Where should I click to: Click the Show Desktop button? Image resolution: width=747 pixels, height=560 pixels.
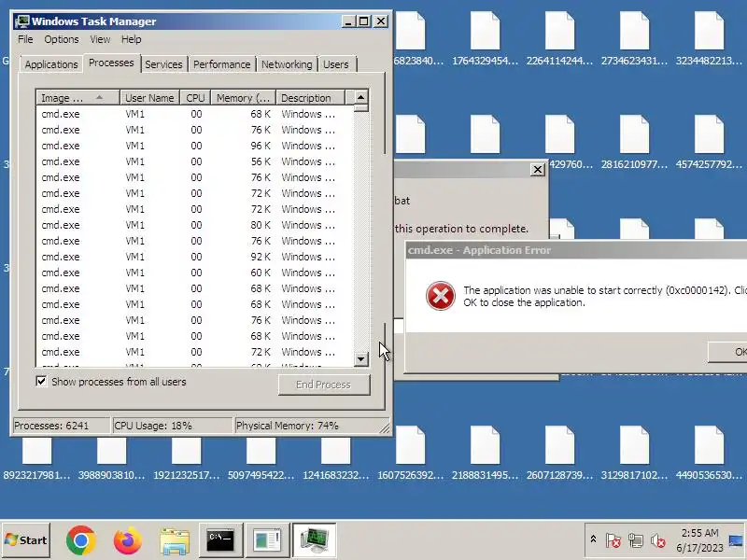coord(737,540)
